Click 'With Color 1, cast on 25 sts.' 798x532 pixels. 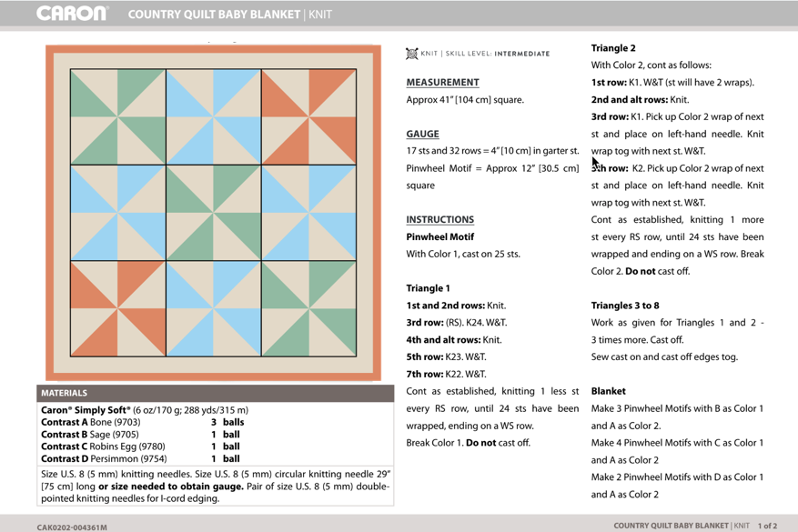click(x=462, y=254)
